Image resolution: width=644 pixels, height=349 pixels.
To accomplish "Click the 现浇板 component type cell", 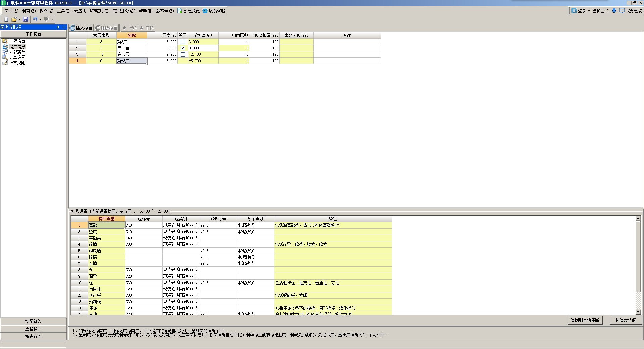I will coord(106,295).
